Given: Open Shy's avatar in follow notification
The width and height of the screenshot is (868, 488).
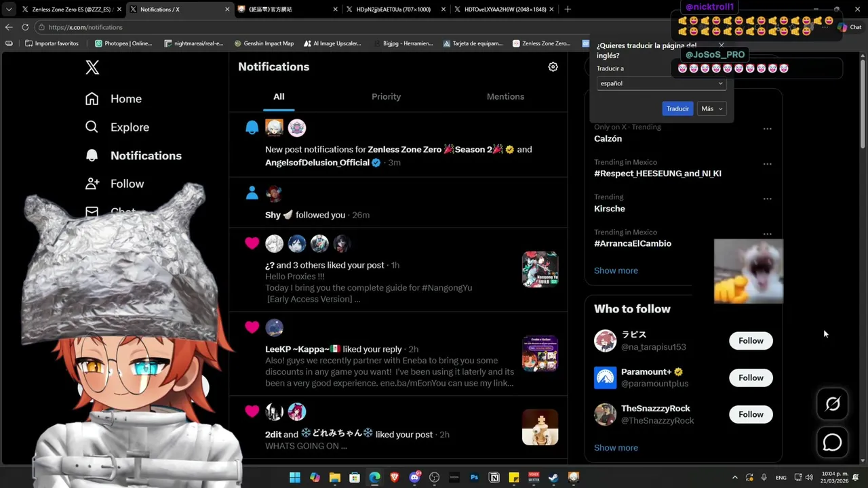Looking at the screenshot, I should [x=274, y=194].
